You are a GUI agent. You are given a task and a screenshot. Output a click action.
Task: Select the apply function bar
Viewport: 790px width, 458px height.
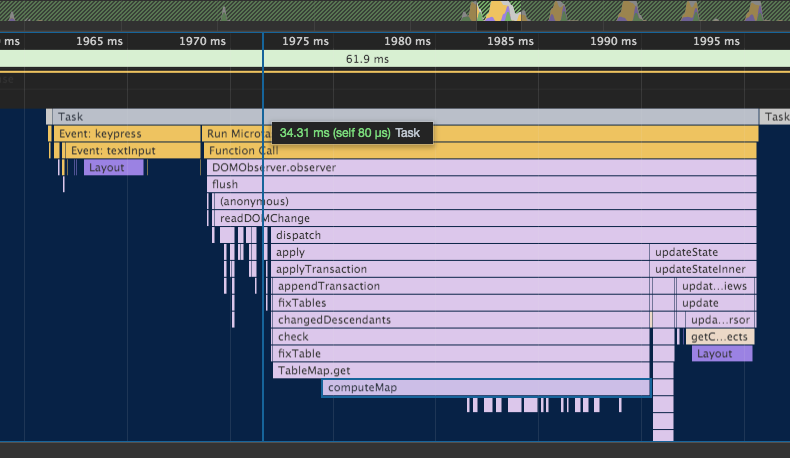point(460,252)
